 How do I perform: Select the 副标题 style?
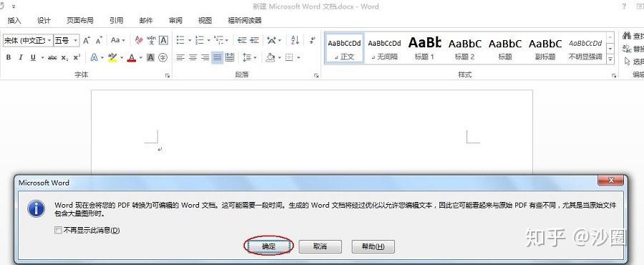click(x=545, y=48)
